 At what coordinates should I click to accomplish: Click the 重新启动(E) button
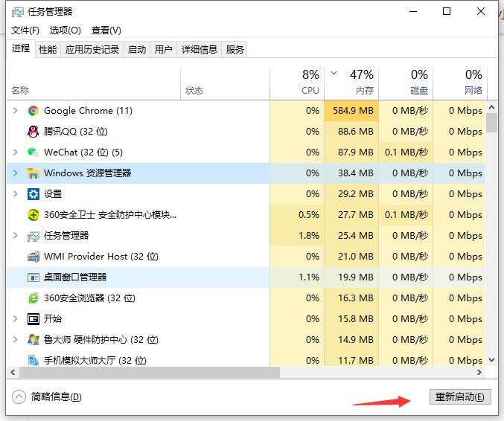point(460,397)
